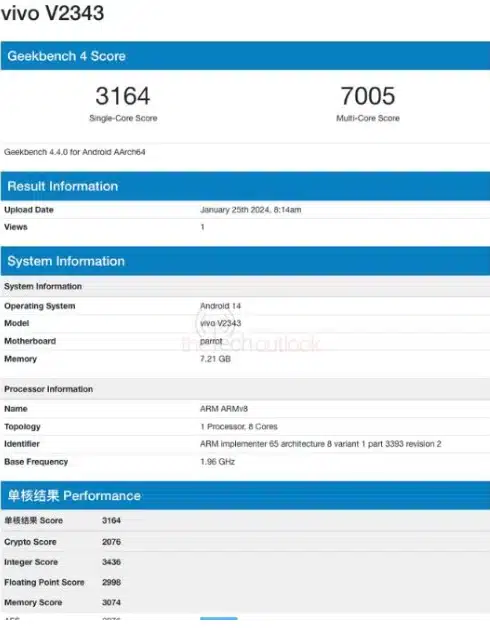The image size is (490, 628).
Task: Select the System Information blue header
Action: pyautogui.click(x=245, y=261)
